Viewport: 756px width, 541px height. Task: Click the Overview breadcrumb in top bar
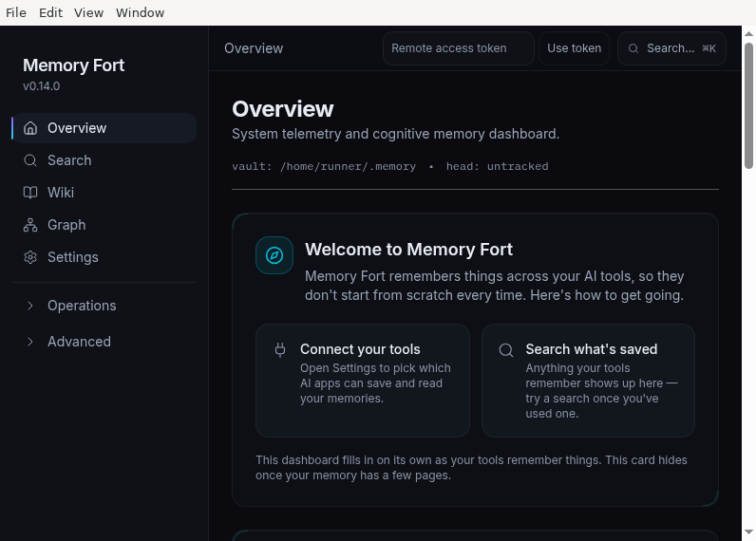[x=254, y=48]
